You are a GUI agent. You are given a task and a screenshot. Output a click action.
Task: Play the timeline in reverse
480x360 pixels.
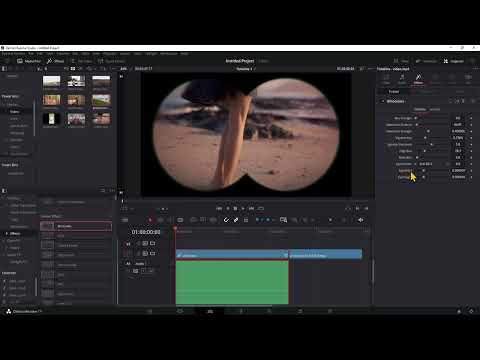227,208
